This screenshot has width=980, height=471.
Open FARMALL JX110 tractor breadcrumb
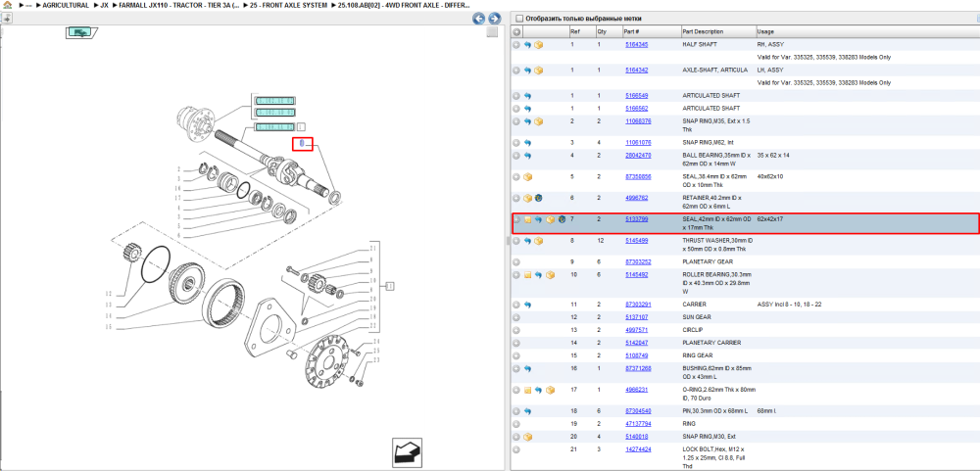[178, 5]
